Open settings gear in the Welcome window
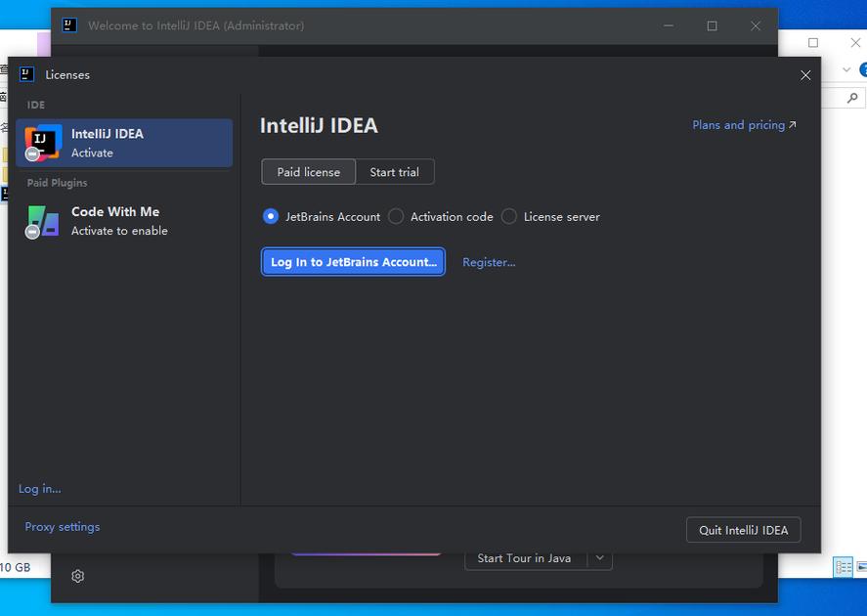Screen dimensions: 867x616 pyautogui.click(x=78, y=576)
